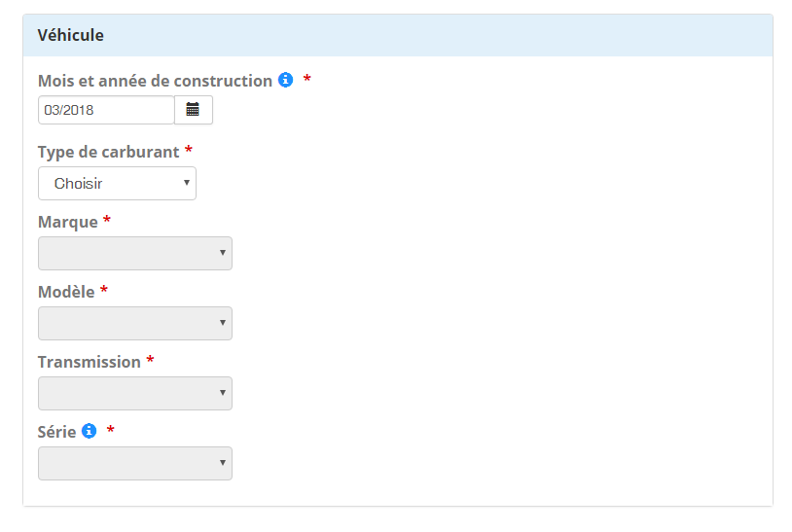Click the required asterisk next to Marque
Screen dimensions: 792x532
pos(107,221)
